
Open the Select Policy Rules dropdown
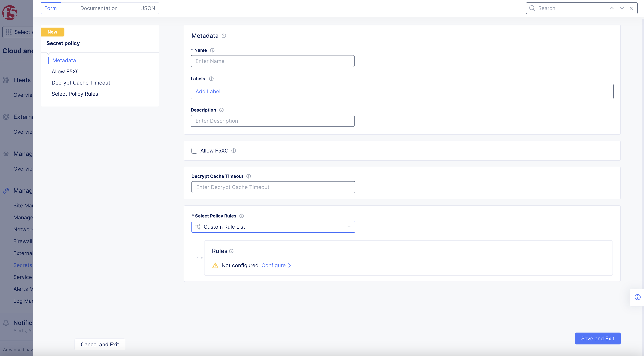coord(273,227)
